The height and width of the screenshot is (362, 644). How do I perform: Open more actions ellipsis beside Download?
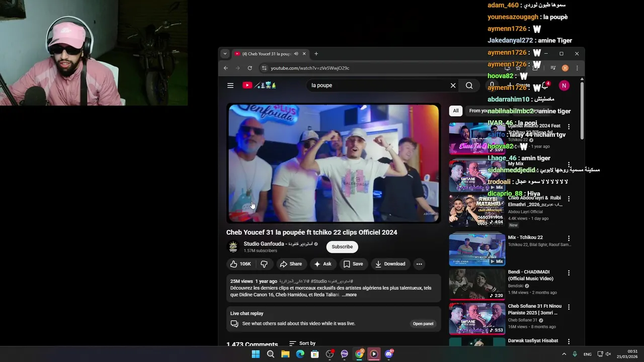click(x=419, y=264)
